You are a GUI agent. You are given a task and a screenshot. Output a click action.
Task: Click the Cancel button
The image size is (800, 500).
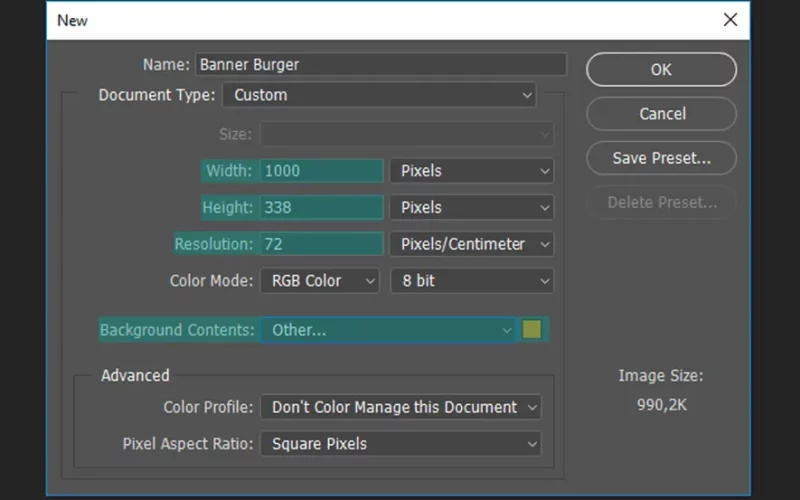click(x=661, y=114)
